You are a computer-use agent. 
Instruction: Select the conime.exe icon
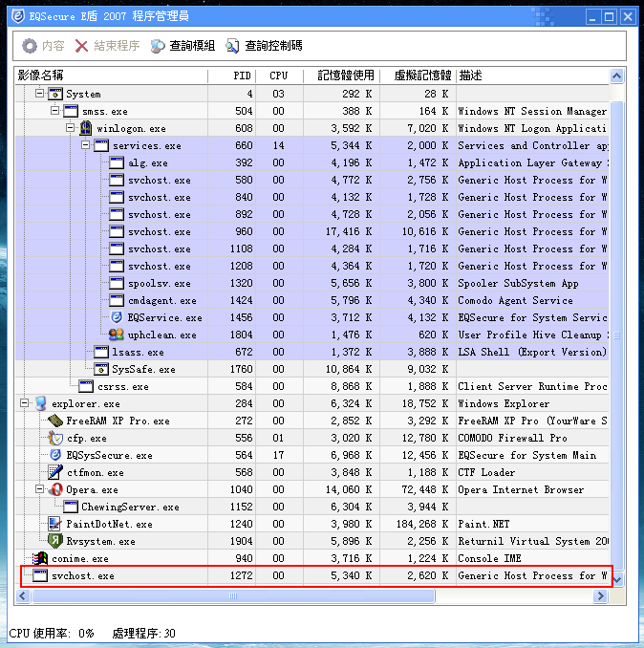coord(40,558)
